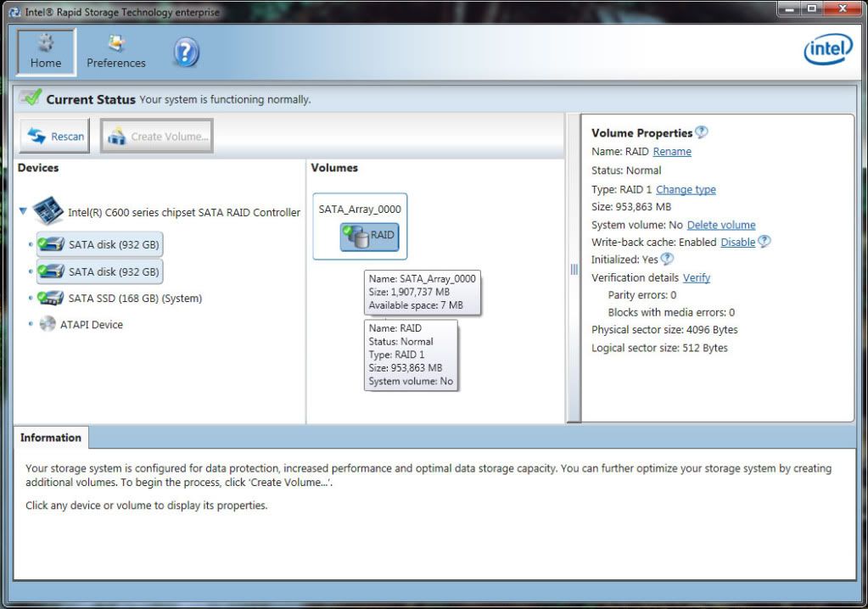Image resolution: width=868 pixels, height=609 pixels.
Task: Click the ATAPI Device disc icon
Action: click(48, 323)
